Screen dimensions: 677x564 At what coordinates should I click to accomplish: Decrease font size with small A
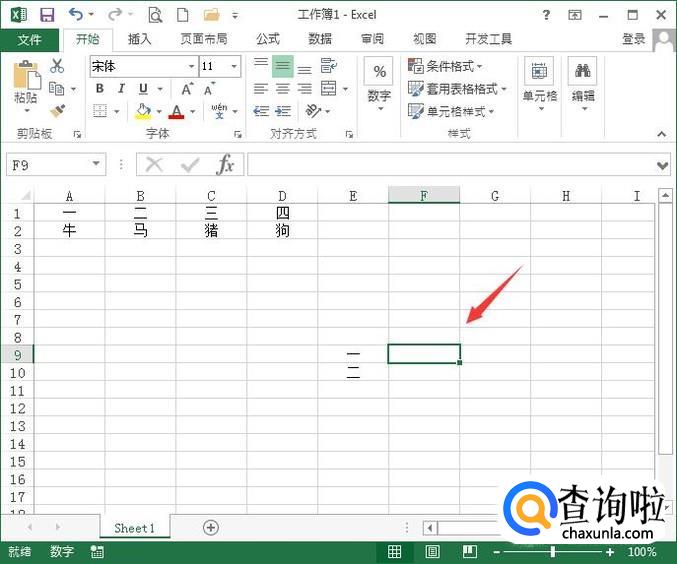click(x=209, y=89)
